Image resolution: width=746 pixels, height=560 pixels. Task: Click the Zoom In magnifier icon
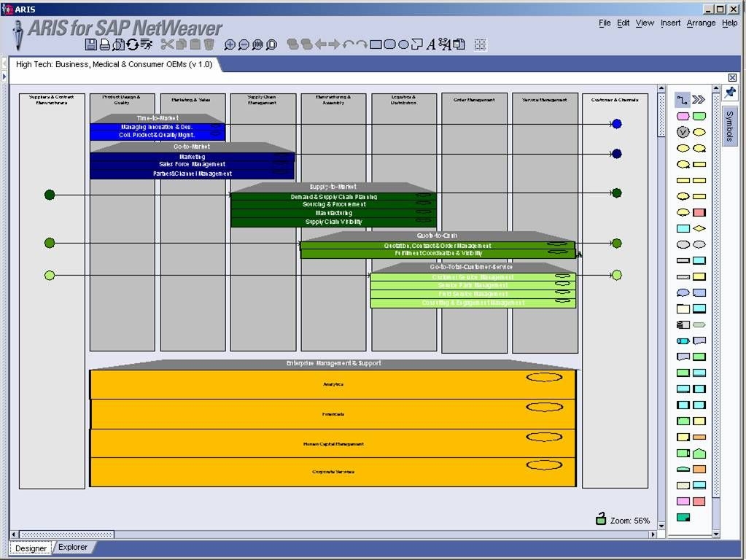[230, 44]
